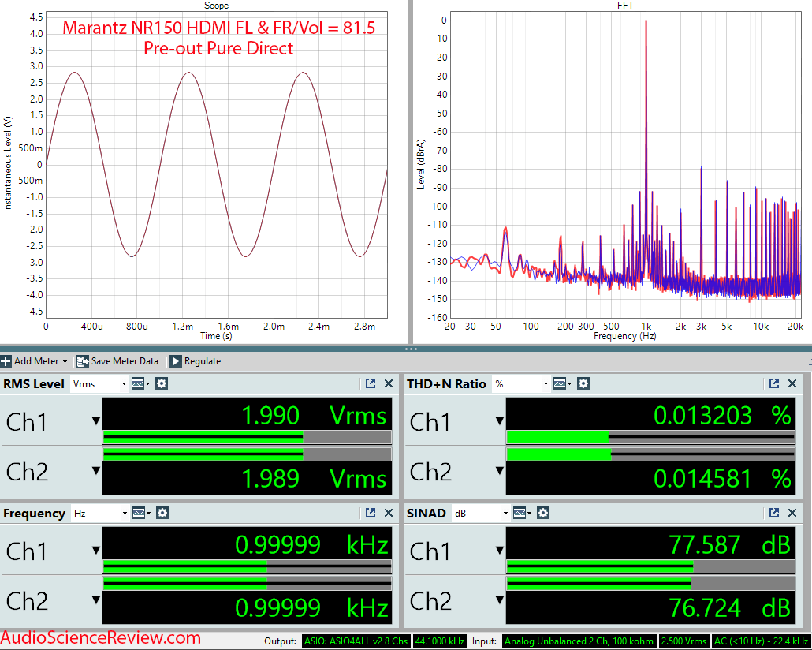Click THD+N Ch2 reading 0.014581 %
Viewport: 812px width, 650px height.
(722, 479)
